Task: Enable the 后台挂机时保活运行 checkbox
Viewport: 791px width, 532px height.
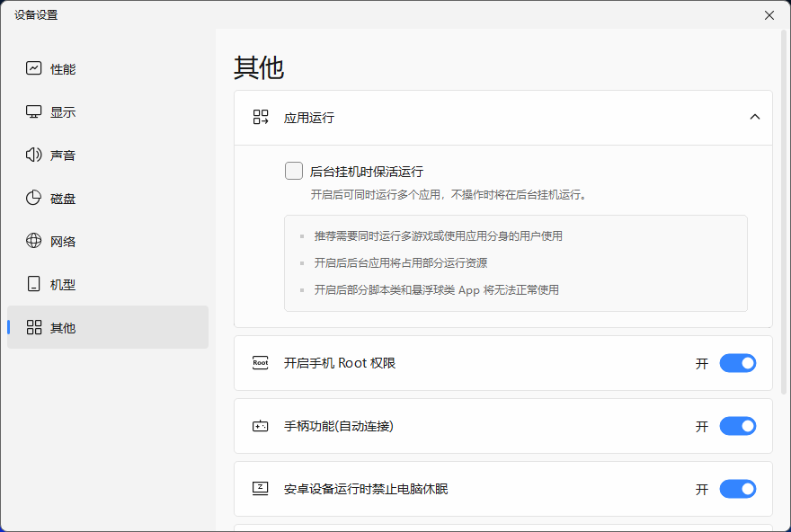Action: coord(294,171)
